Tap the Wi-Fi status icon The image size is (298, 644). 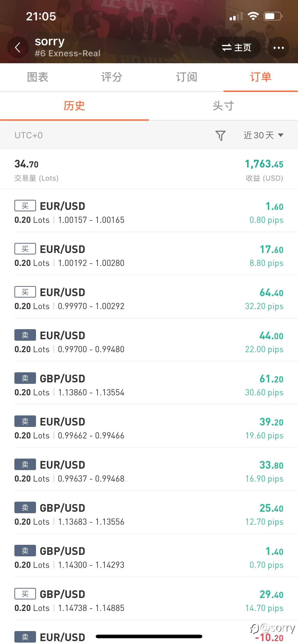[x=253, y=17]
